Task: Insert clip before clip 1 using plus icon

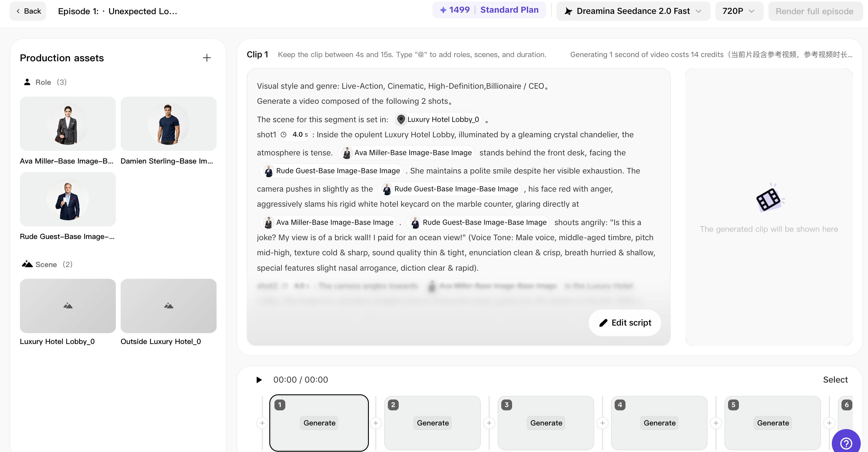Action: tap(262, 423)
